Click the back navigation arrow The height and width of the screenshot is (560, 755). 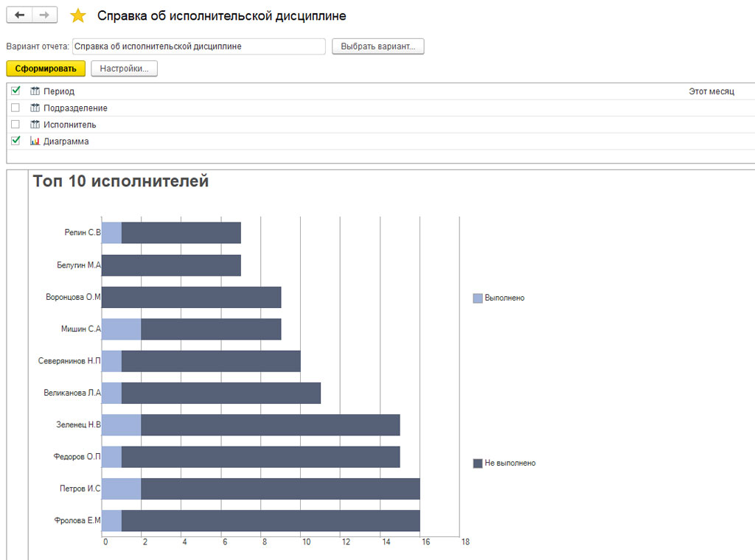click(19, 15)
